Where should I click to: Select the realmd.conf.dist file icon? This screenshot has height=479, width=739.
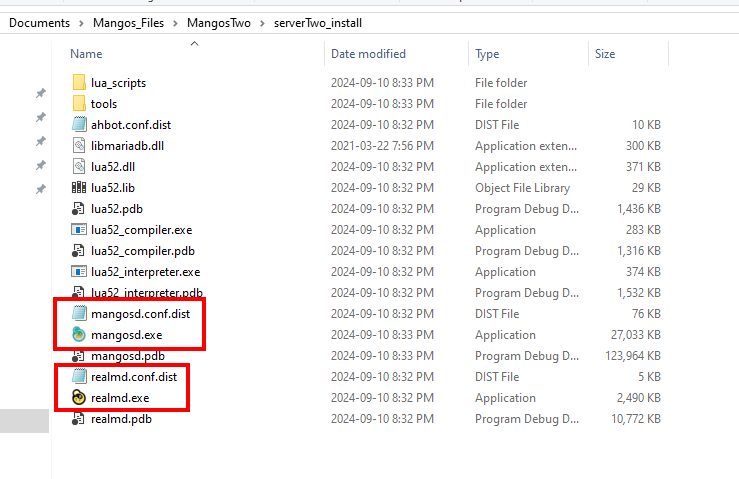pos(79,376)
